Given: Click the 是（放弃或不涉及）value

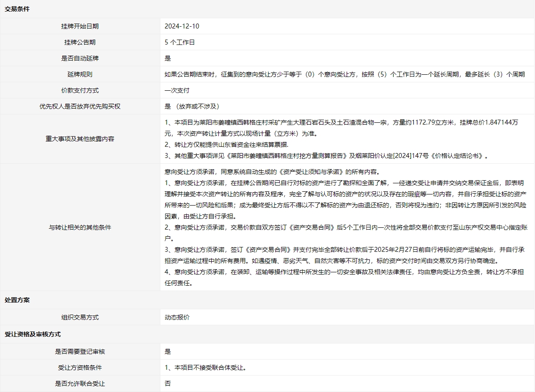Looking at the screenshot, I should click(x=192, y=106).
